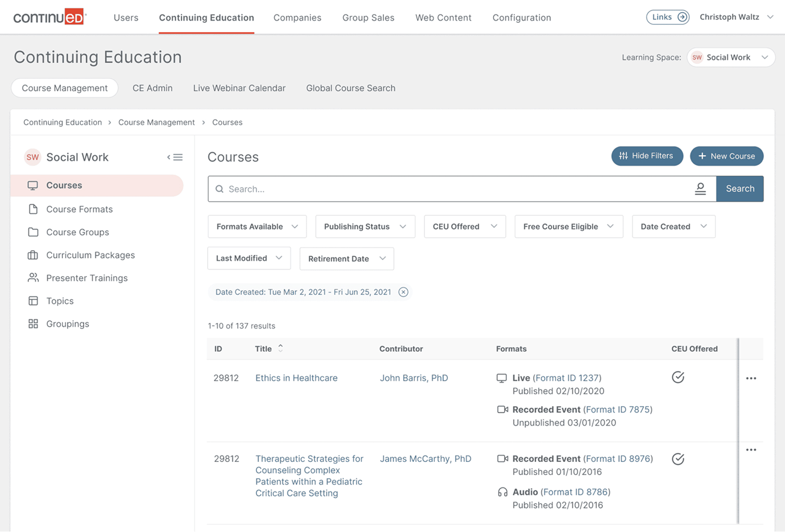Change Learning Space Social Work dropdown
Image resolution: width=785 pixels, height=532 pixels.
(x=731, y=57)
